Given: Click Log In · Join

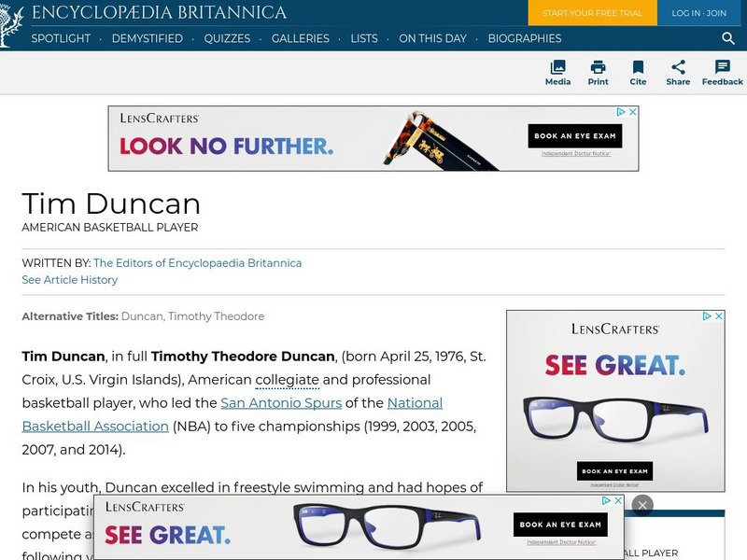Looking at the screenshot, I should pyautogui.click(x=700, y=14).
